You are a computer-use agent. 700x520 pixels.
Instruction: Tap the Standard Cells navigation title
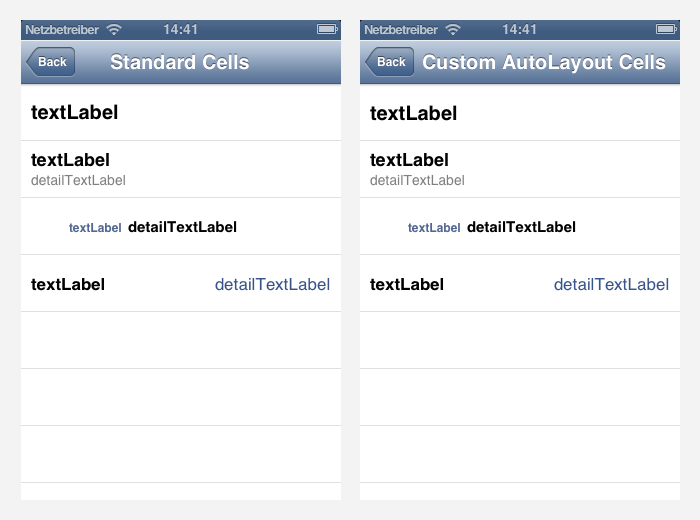(180, 63)
